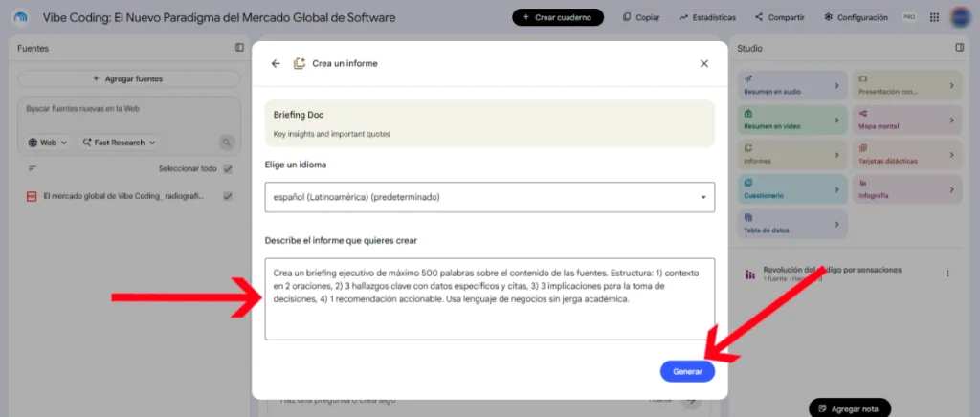Expand the Informes chevron
Screen dimensions: 980x417
click(836, 155)
